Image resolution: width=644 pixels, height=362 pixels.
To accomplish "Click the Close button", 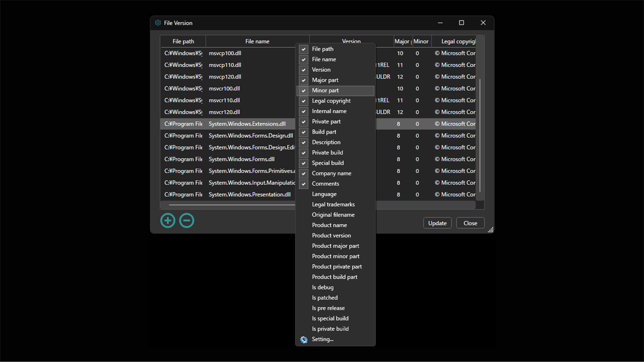I will pyautogui.click(x=470, y=223).
